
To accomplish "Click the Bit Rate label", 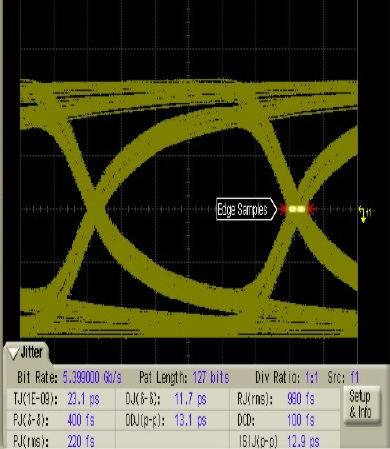I will (x=37, y=378).
